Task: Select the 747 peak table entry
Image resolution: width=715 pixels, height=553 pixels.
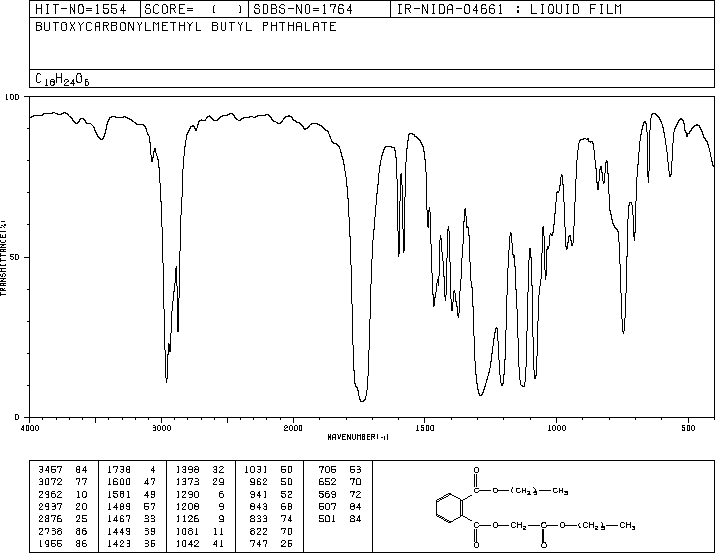Action: click(x=271, y=543)
